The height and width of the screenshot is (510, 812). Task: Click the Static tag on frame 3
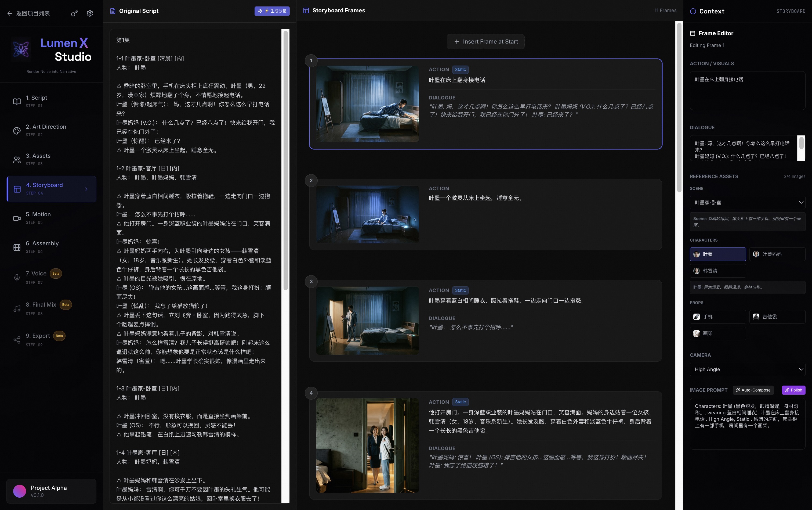pyautogui.click(x=461, y=290)
